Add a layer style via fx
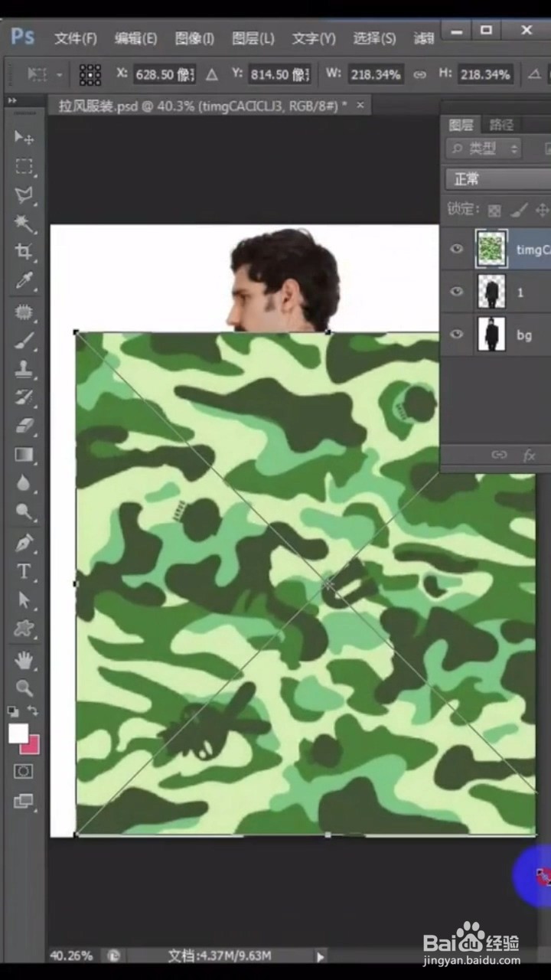Screen dimensions: 551x980 coord(529,455)
